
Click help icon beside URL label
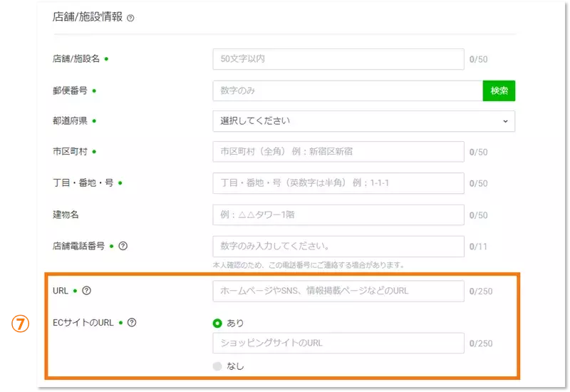pyautogui.click(x=87, y=291)
